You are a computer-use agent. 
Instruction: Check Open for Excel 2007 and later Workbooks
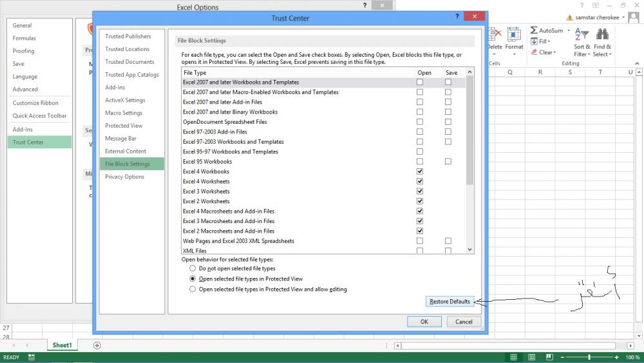coord(420,83)
